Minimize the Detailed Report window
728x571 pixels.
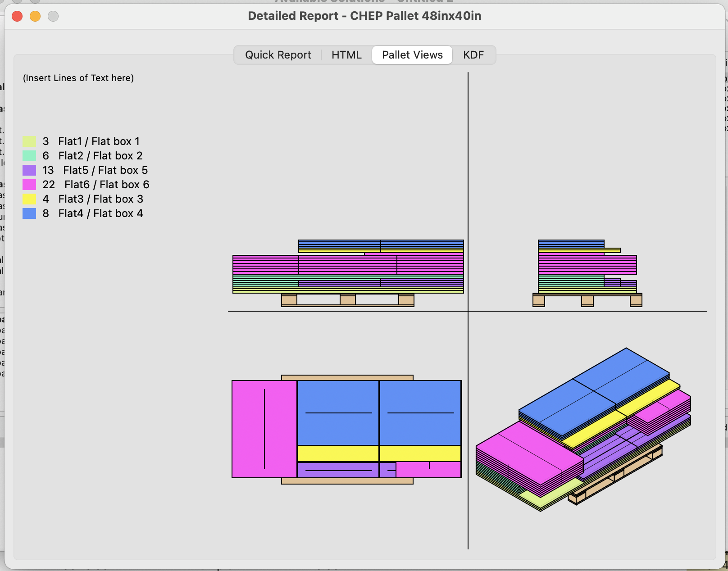point(35,16)
